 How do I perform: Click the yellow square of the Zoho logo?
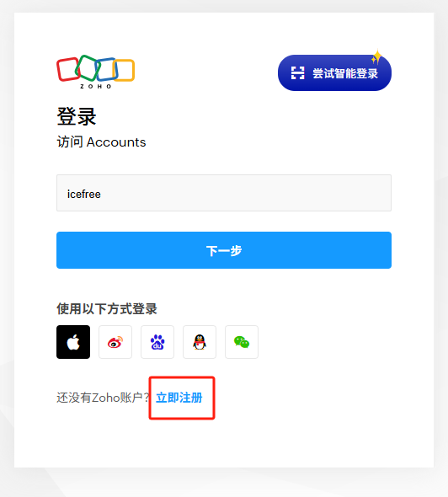pyautogui.click(x=125, y=70)
